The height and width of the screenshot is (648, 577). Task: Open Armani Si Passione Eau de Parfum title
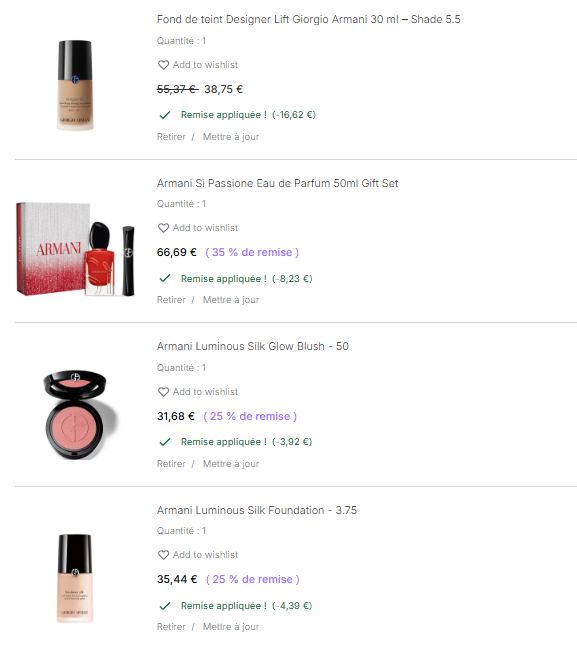277,183
